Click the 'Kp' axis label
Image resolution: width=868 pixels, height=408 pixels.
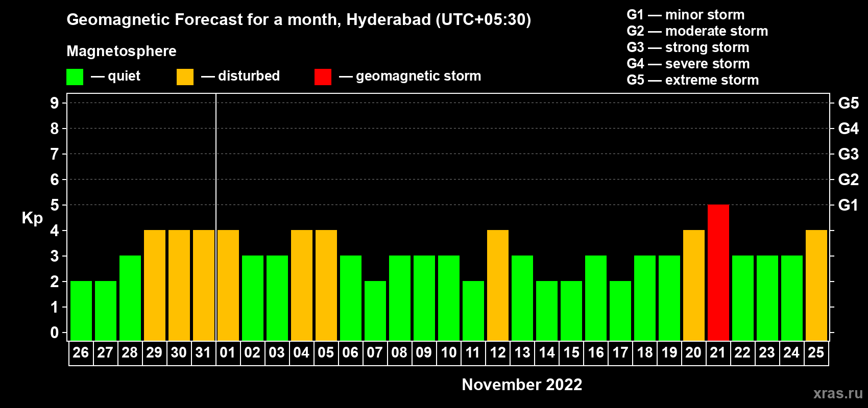[x=32, y=218]
